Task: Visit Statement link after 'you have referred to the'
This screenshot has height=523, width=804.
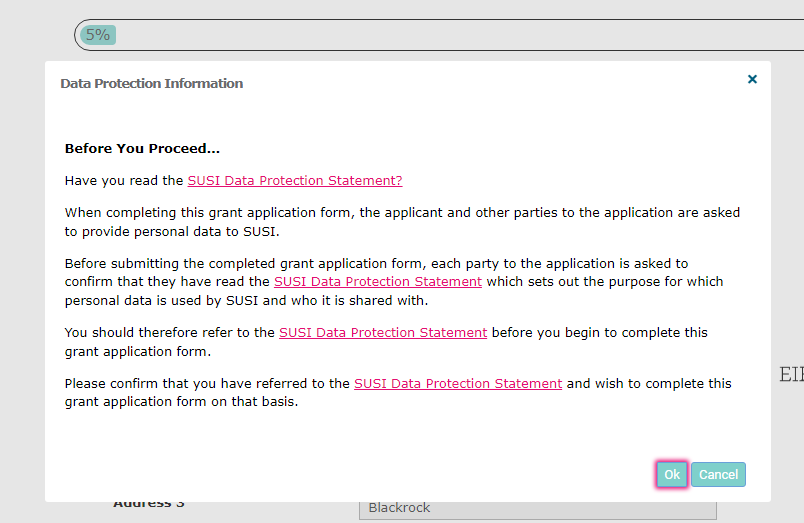Action: point(458,383)
